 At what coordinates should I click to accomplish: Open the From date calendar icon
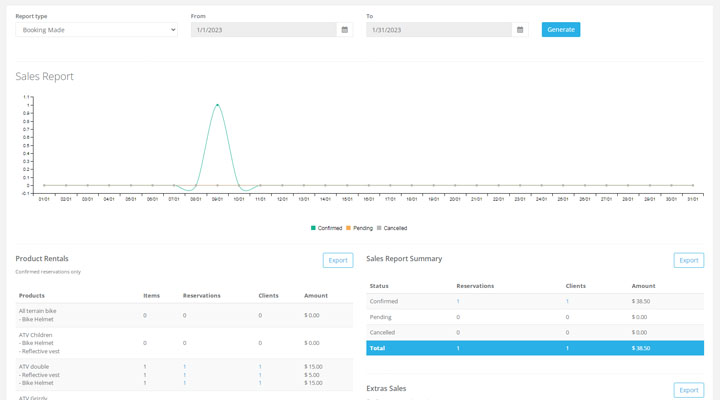pyautogui.click(x=344, y=30)
